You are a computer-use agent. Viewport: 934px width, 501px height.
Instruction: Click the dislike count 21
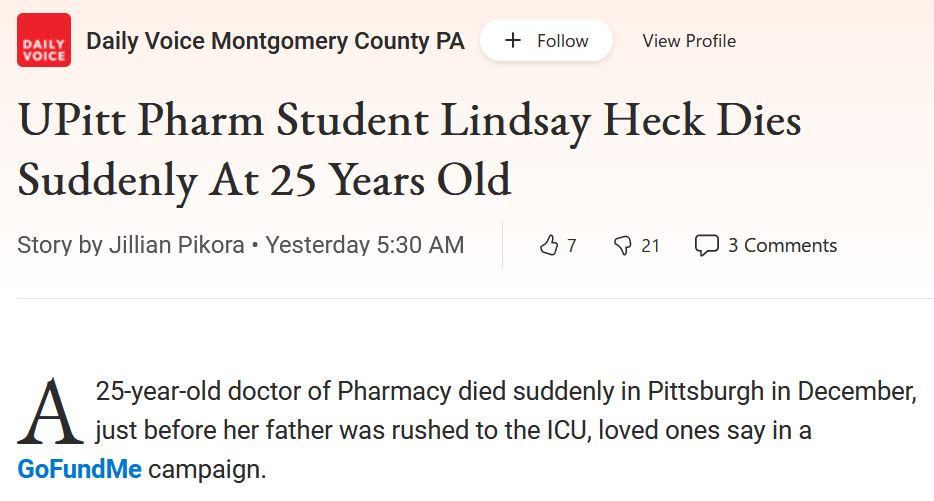click(x=650, y=245)
